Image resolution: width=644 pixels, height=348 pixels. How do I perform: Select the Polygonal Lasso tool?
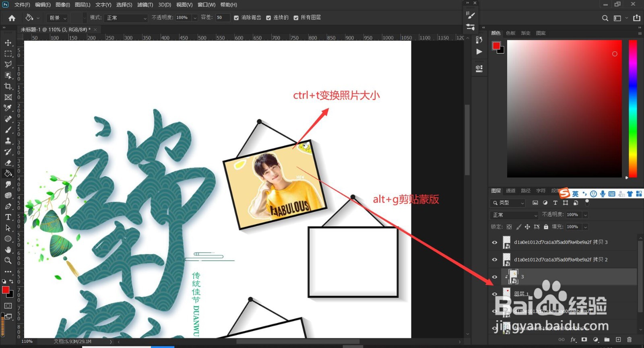8,64
